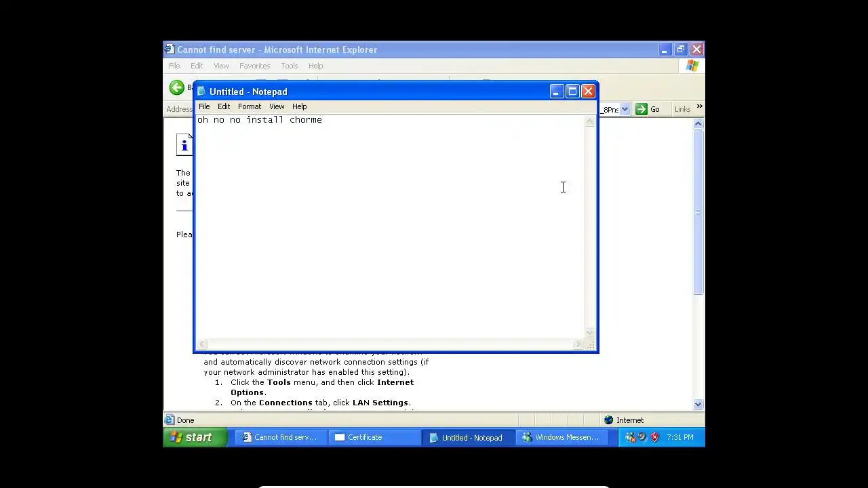868x488 pixels.
Task: Expand the Links toolbar chevron
Action: 699,106
